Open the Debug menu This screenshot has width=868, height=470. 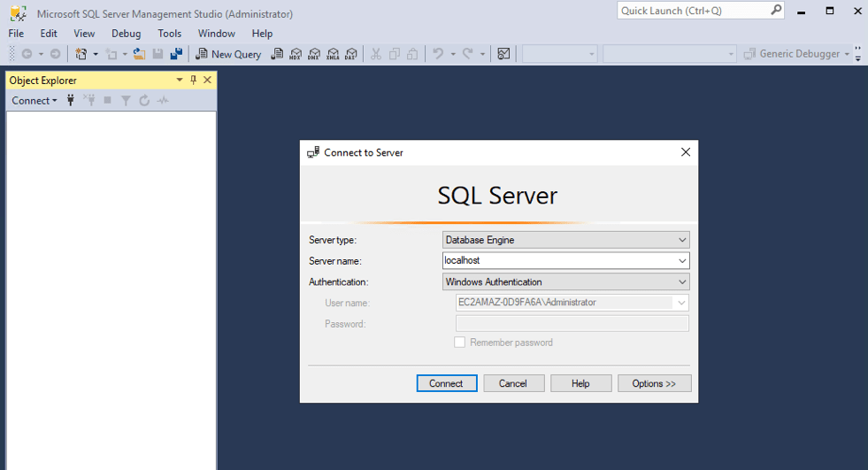coord(127,34)
